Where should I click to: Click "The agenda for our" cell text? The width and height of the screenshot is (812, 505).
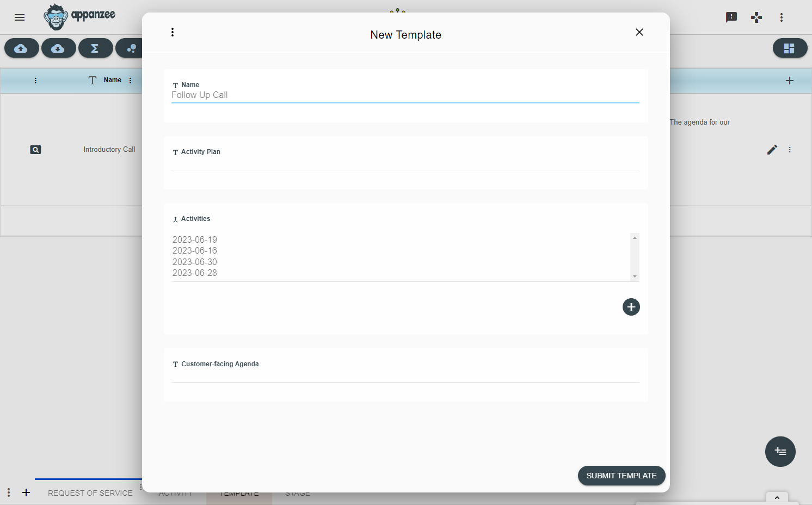(x=700, y=122)
